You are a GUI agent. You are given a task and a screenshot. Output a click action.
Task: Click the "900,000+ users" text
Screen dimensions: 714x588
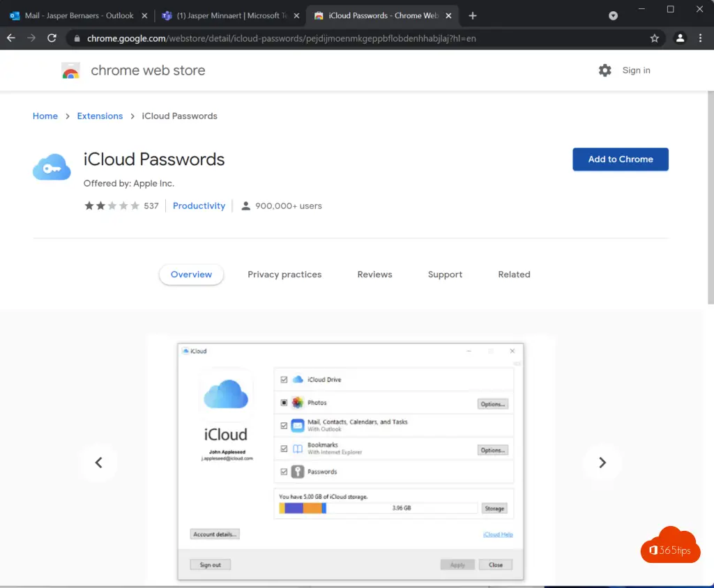288,206
